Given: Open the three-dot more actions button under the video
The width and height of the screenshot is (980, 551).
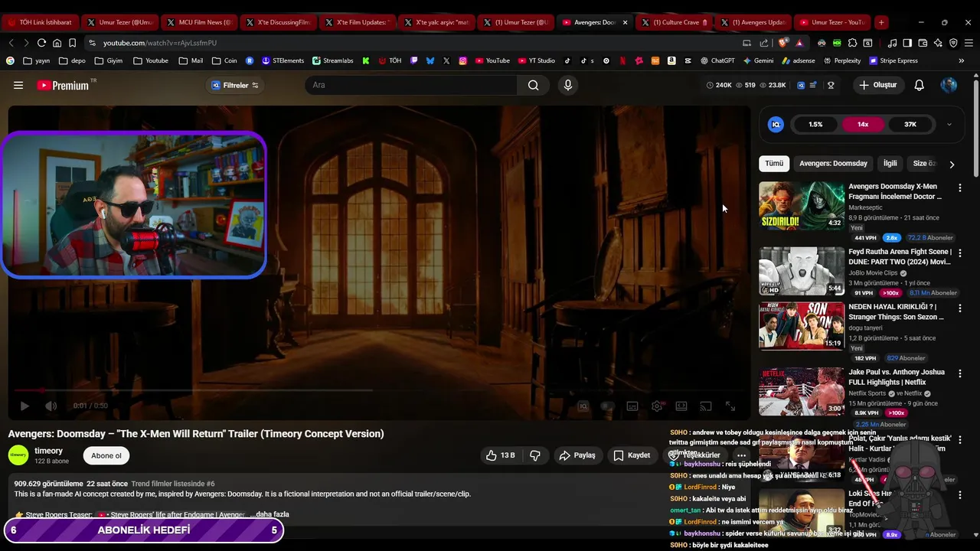Looking at the screenshot, I should [741, 455].
